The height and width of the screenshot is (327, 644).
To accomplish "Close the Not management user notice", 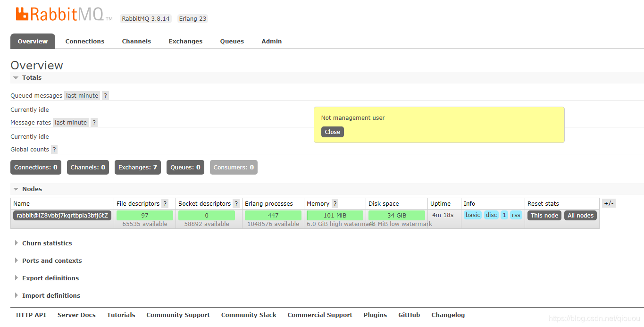I will [333, 132].
